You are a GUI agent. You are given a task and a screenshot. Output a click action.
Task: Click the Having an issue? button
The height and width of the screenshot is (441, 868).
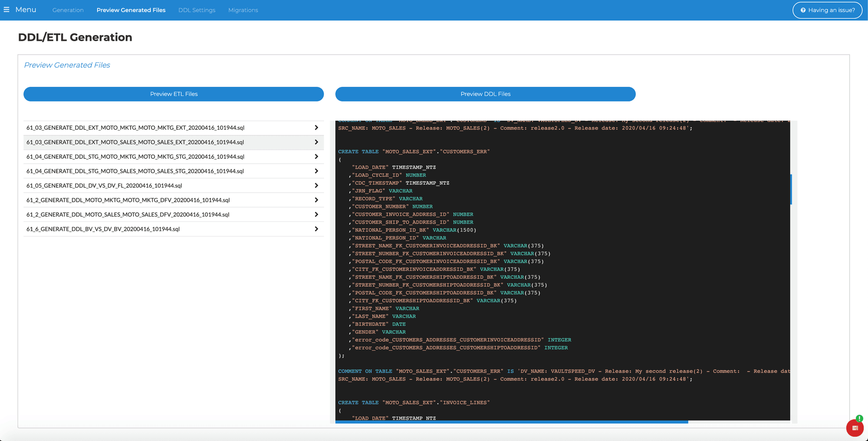[827, 10]
